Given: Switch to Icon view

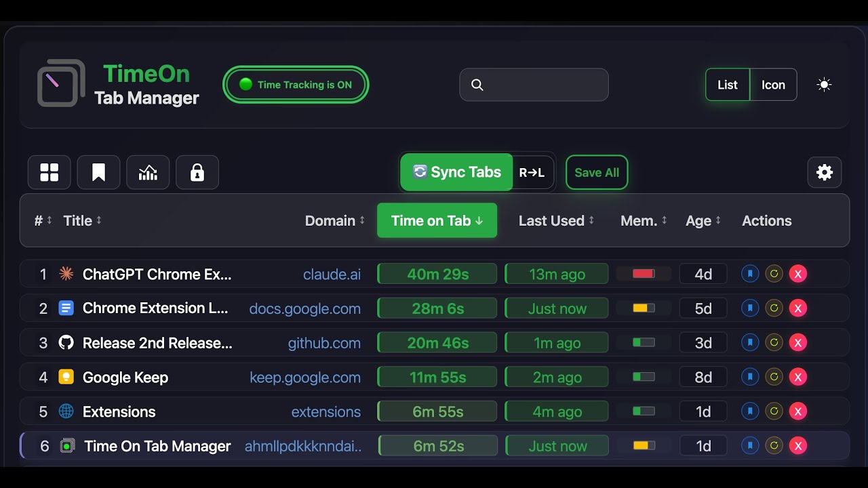Looking at the screenshot, I should click(x=773, y=85).
